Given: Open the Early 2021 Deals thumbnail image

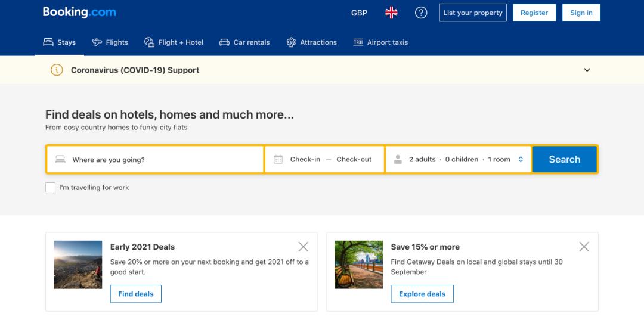Looking at the screenshot, I should point(78,265).
